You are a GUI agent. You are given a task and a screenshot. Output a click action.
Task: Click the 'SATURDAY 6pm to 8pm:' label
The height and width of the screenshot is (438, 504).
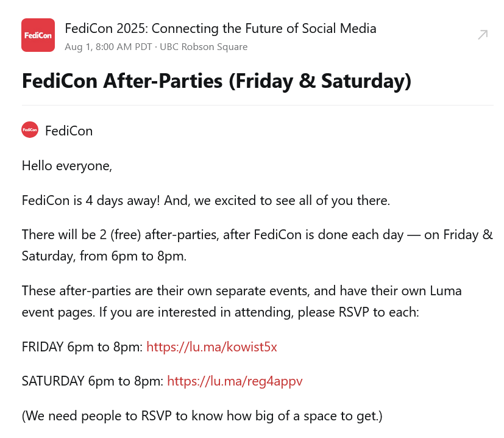93,381
